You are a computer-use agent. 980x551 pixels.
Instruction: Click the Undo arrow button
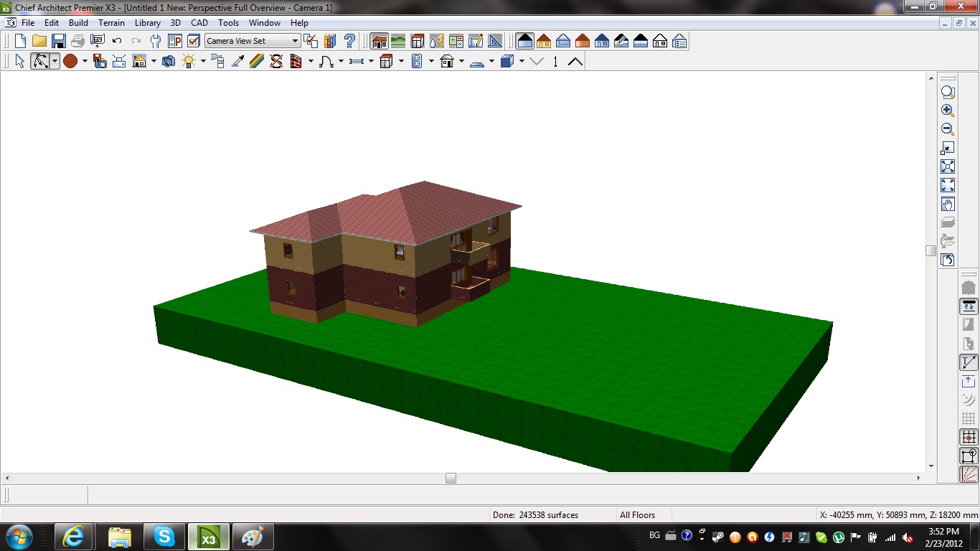(x=117, y=41)
